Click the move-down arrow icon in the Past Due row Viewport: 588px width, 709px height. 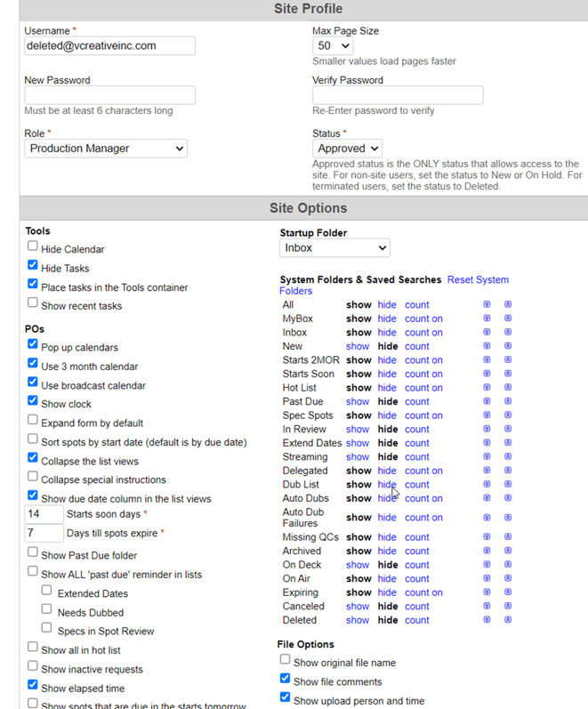(x=487, y=401)
